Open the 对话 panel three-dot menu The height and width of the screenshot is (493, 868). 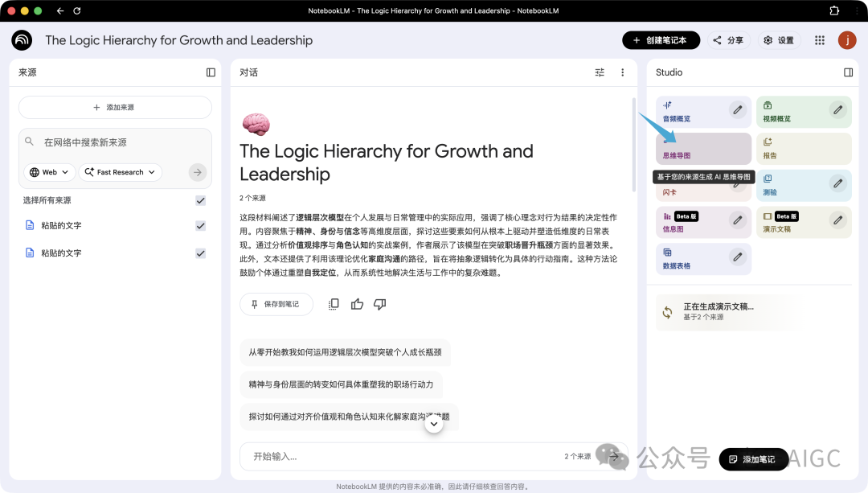coord(622,72)
